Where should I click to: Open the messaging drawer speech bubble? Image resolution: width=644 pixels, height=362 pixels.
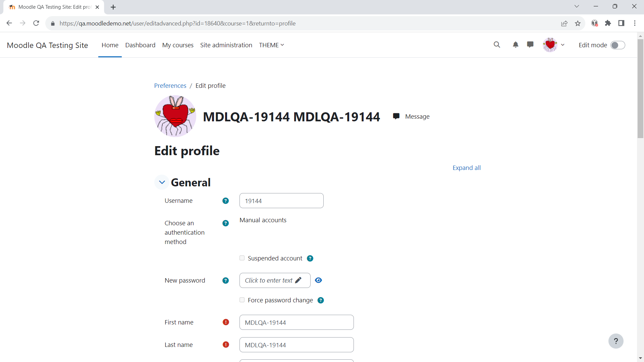pos(530,45)
